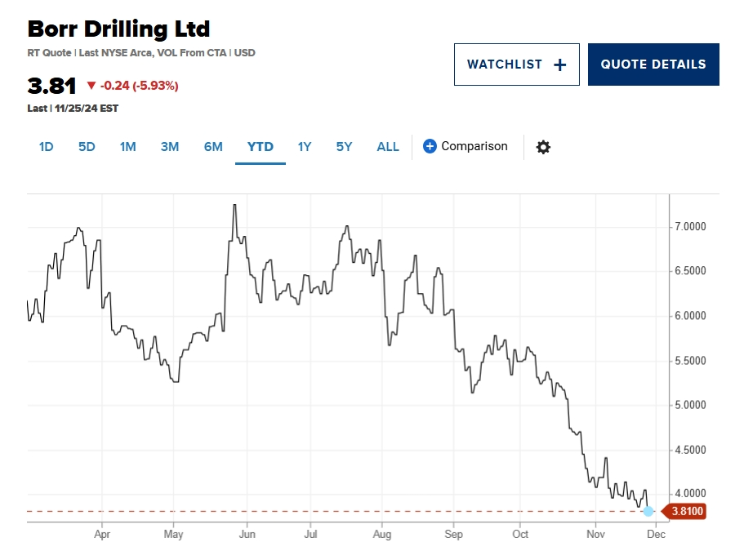The image size is (735, 560).
Task: Show the 5Y price history
Action: click(x=344, y=147)
